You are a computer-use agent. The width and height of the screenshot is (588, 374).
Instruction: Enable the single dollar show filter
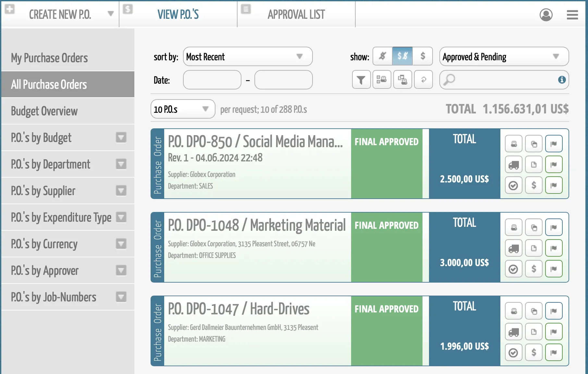[x=423, y=56]
